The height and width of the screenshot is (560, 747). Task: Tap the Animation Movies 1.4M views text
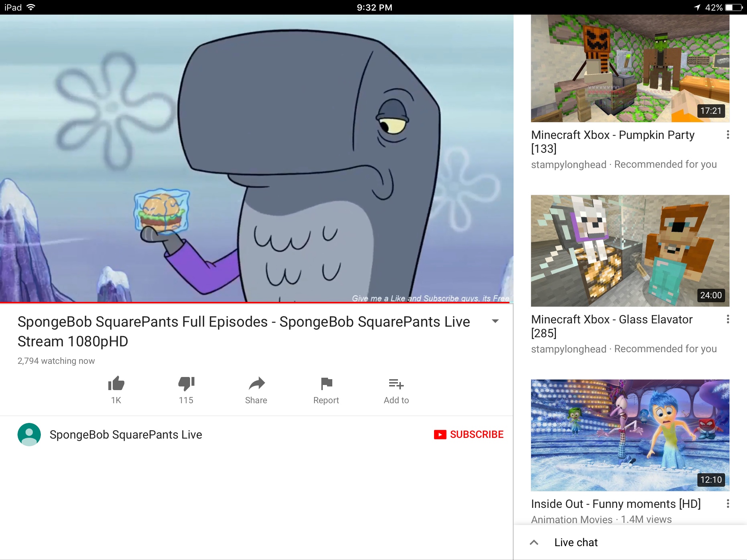click(601, 519)
